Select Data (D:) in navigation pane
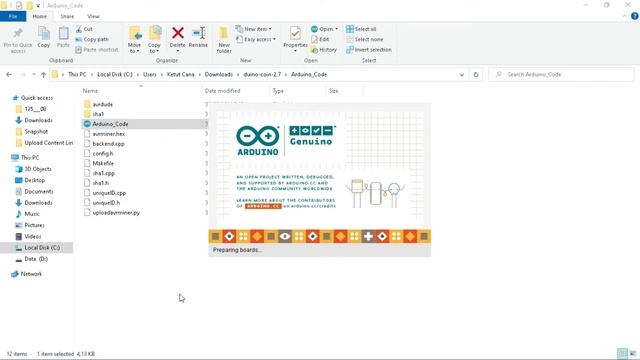This screenshot has width=640, height=360. pos(36,259)
